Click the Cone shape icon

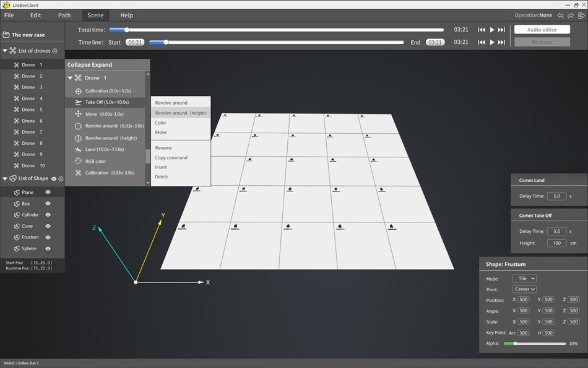[17, 226]
